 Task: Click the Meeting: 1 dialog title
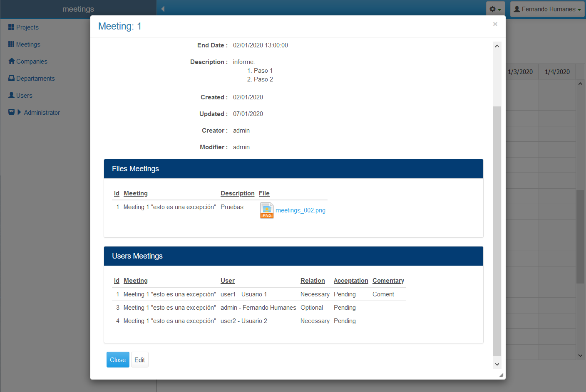click(x=120, y=26)
